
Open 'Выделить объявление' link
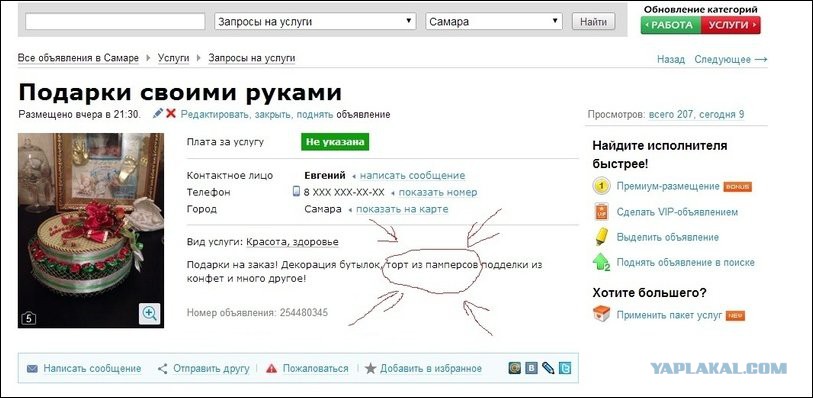(x=668, y=237)
